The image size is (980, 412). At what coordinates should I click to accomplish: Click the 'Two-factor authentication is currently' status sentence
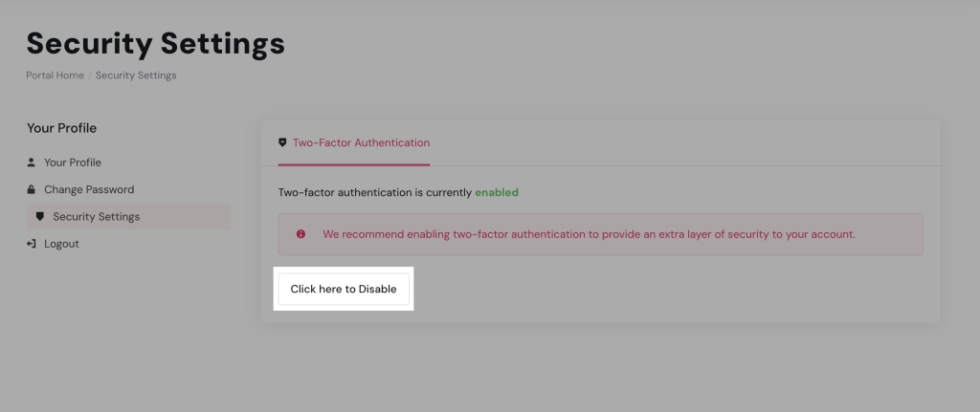pyautogui.click(x=375, y=192)
